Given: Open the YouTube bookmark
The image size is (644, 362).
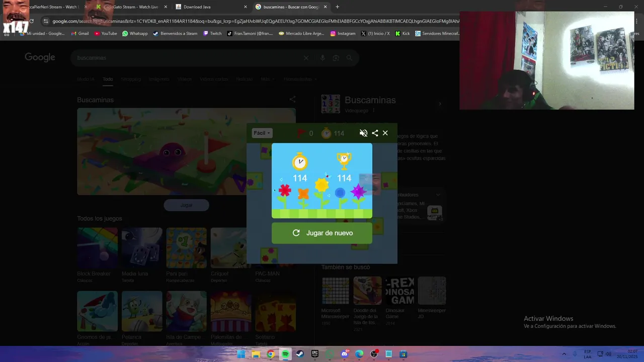Looking at the screenshot, I should pos(106,34).
